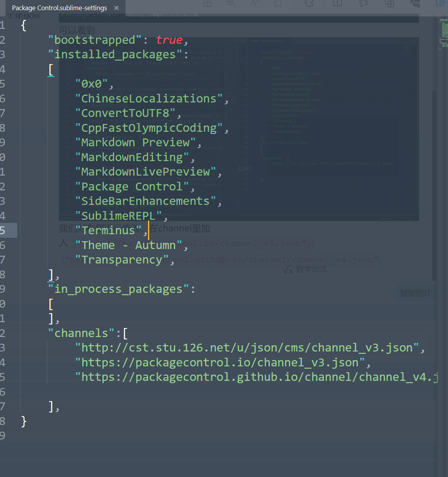448x477 pixels.
Task: Open extensions puzzle icon in background browser
Action: coord(309,3)
